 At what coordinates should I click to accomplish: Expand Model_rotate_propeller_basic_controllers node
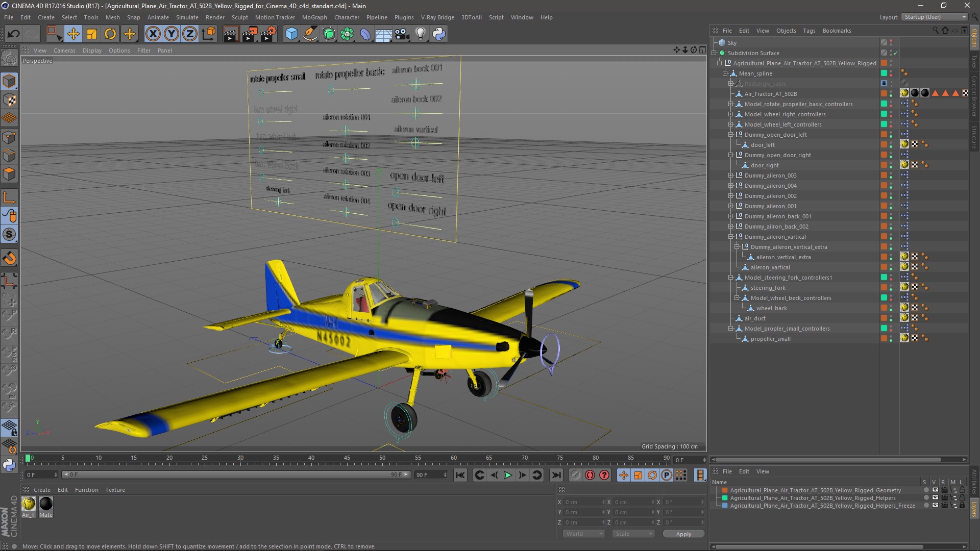click(x=731, y=104)
